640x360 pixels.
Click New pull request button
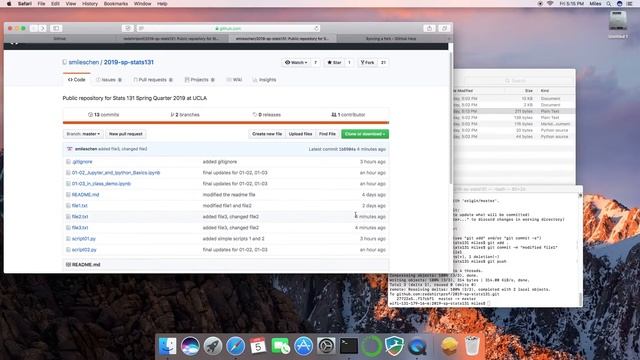click(126, 134)
